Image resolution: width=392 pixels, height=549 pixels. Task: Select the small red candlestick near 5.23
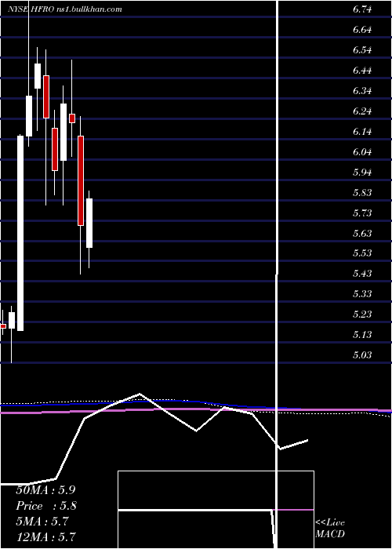coord(3,326)
